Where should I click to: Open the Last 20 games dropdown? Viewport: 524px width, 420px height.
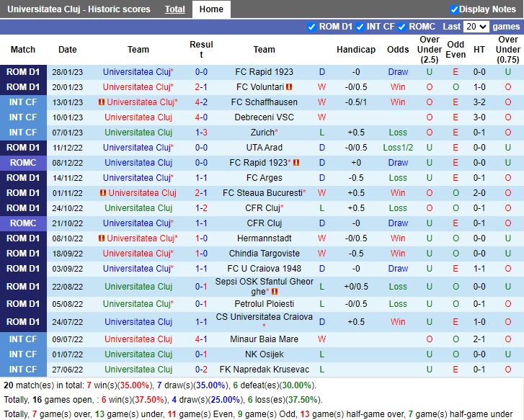click(476, 27)
